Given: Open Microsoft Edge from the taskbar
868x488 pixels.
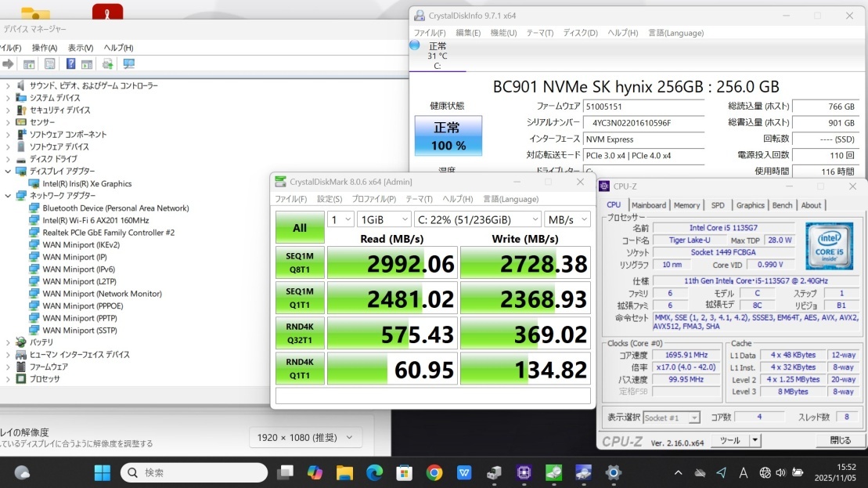Looking at the screenshot, I should [x=374, y=472].
